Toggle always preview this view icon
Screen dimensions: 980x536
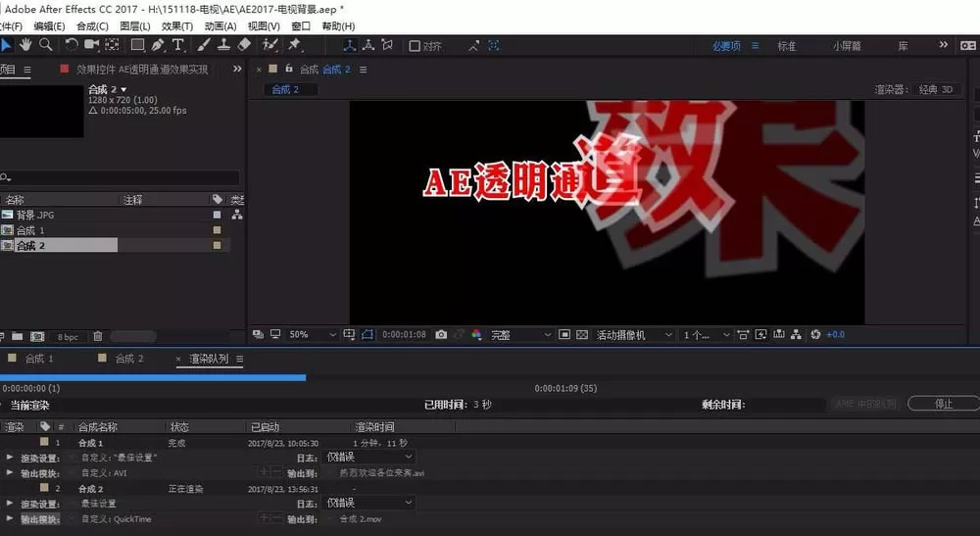point(258,335)
